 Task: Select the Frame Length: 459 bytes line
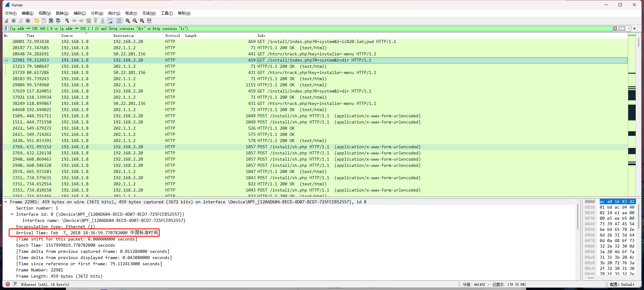click(x=59, y=276)
